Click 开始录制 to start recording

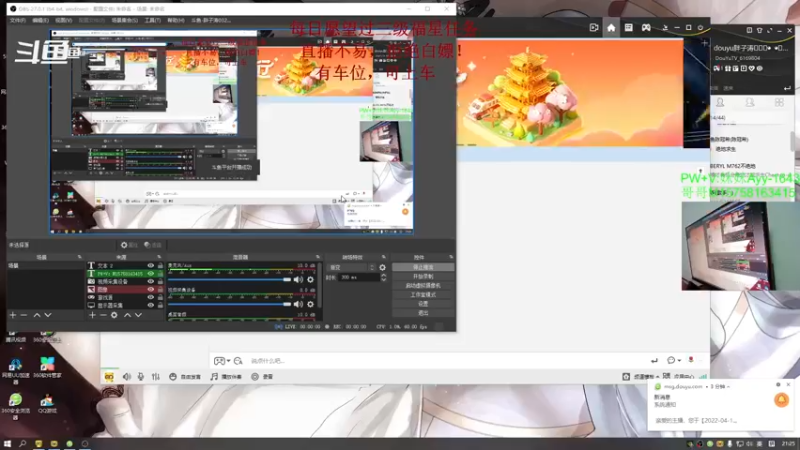423,277
